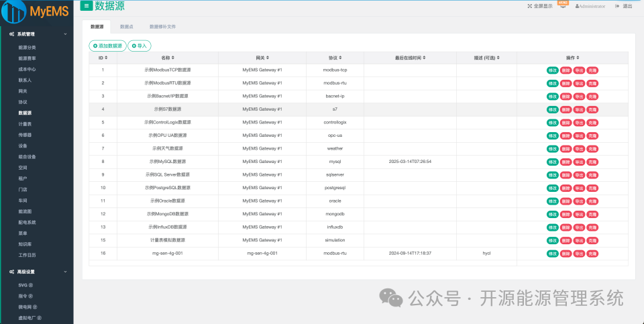The height and width of the screenshot is (324, 644).
Task: Click 修改 for 示例ModbusTCP数据源 row
Action: (552, 70)
